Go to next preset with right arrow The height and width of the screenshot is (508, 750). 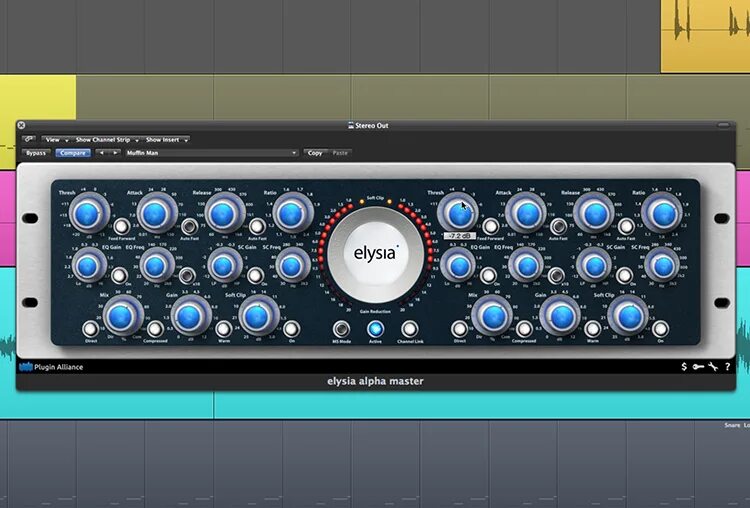(115, 153)
